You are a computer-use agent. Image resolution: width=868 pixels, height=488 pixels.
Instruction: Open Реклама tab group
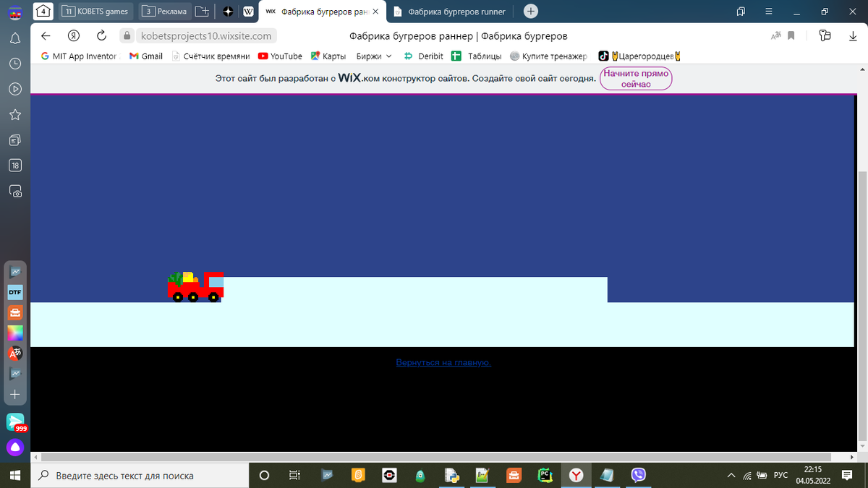[164, 12]
